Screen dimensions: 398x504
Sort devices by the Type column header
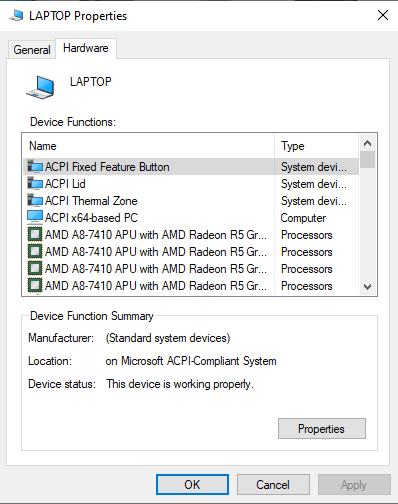click(316, 146)
